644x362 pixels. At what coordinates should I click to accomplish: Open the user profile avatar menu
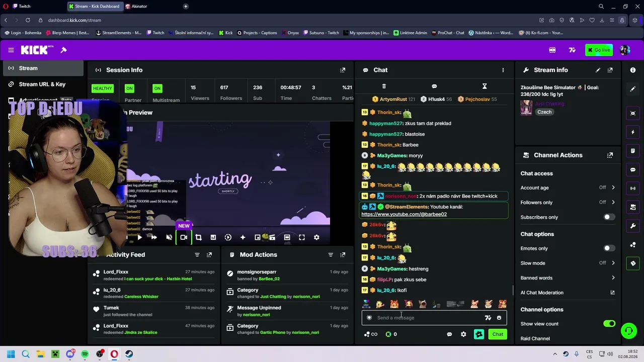click(625, 50)
